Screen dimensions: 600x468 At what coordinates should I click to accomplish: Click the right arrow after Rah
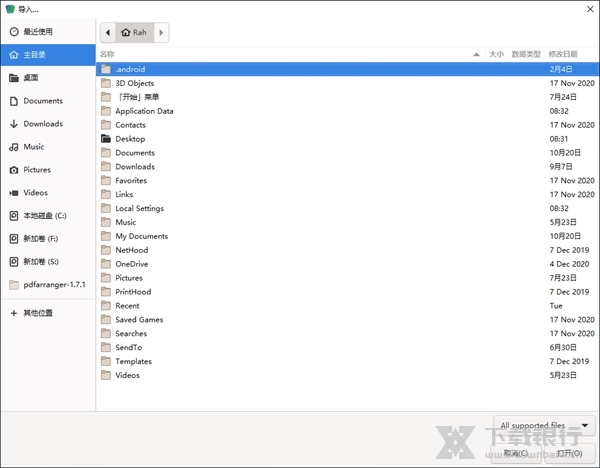(x=162, y=32)
